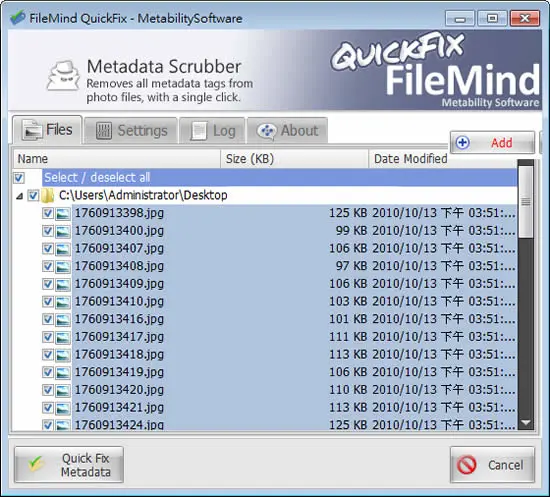This screenshot has width=550, height=497.
Task: Click image icon of 1760913408.jpg
Action: click(x=63, y=267)
